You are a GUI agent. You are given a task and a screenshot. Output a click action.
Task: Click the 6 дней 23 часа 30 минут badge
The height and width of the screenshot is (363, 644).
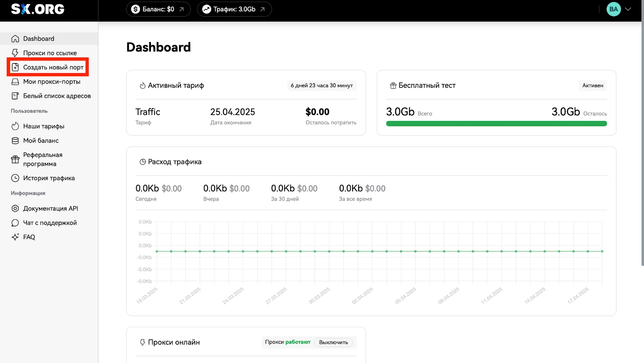322,86
